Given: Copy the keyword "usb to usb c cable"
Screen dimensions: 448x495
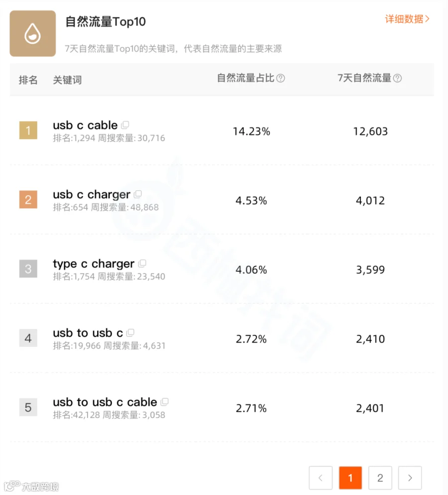Looking at the screenshot, I should coord(164,402).
